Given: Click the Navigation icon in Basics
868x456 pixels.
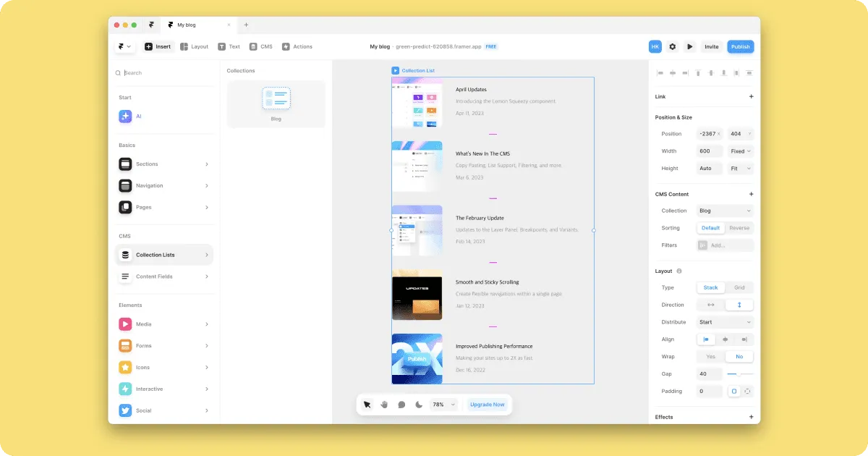Looking at the screenshot, I should 125,186.
